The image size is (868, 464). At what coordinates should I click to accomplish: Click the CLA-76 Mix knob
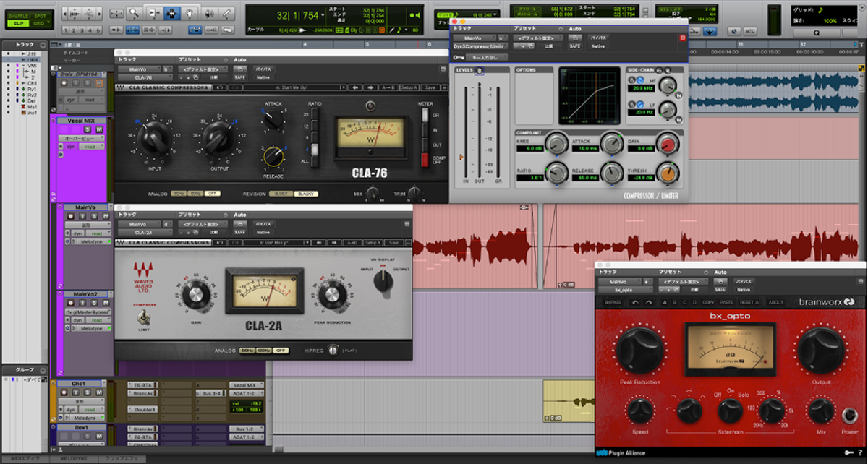click(x=373, y=194)
